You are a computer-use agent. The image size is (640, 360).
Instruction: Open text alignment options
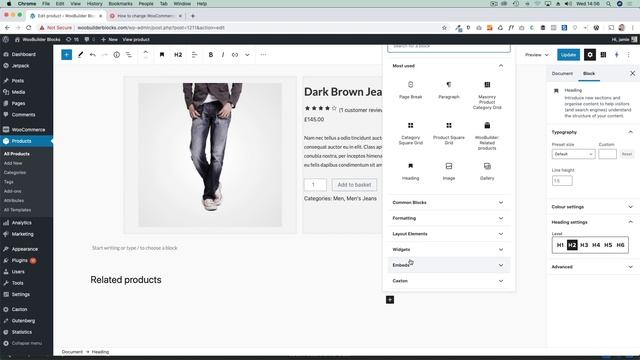(195, 55)
